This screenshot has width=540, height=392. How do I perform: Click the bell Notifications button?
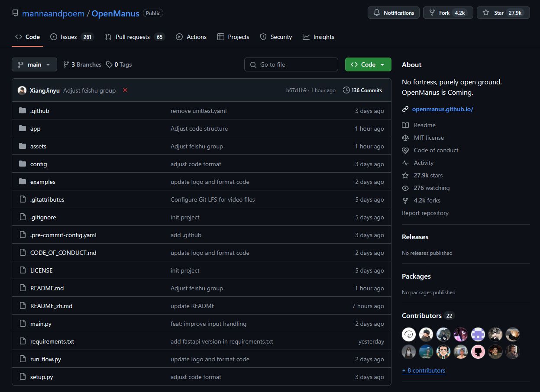coord(394,13)
